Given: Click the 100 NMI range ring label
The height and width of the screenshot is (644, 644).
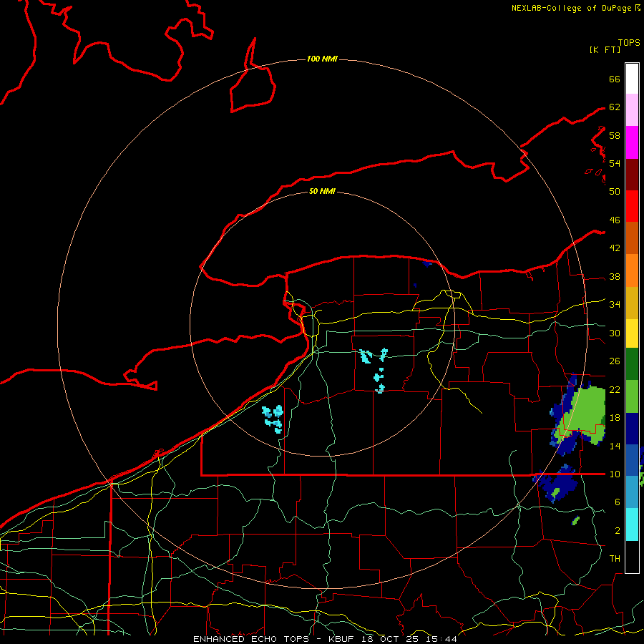Looking at the screenshot, I should tap(322, 59).
